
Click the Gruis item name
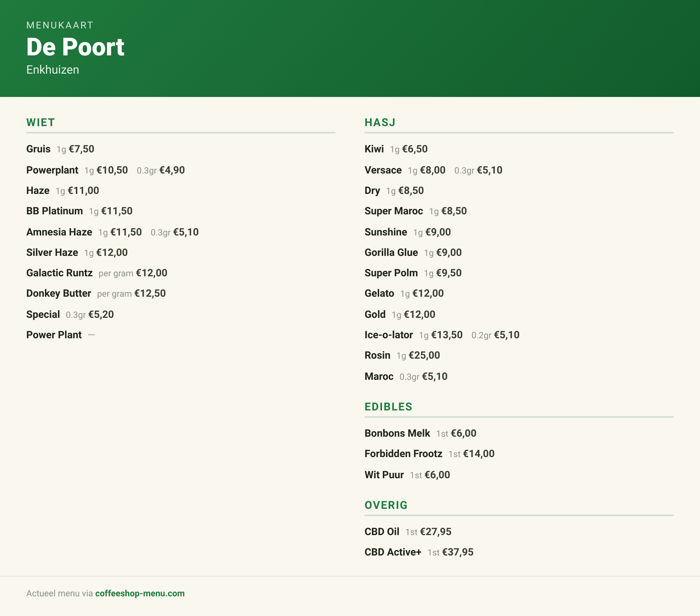click(x=38, y=149)
